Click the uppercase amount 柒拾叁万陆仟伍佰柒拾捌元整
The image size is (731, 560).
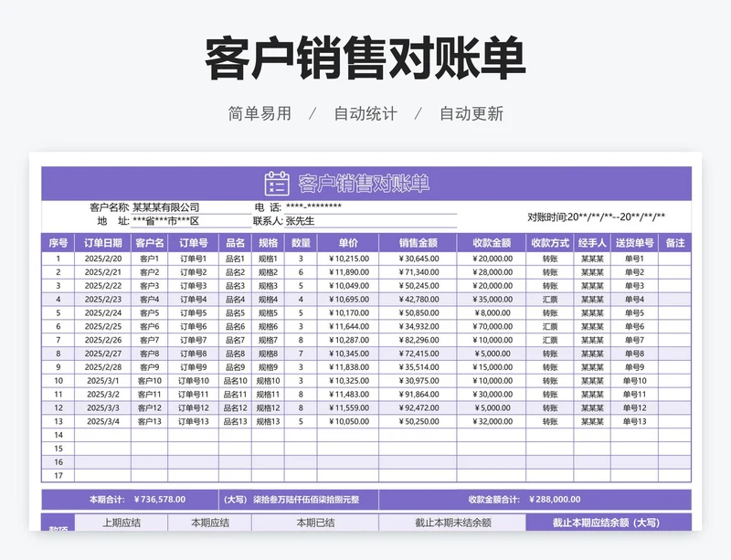pyautogui.click(x=306, y=500)
